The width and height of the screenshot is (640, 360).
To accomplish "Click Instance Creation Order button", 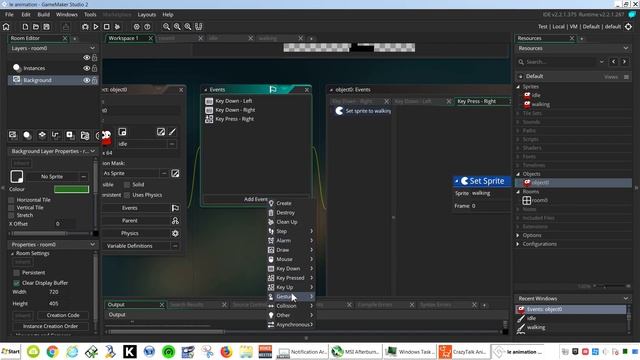I will pyautogui.click(x=51, y=326).
